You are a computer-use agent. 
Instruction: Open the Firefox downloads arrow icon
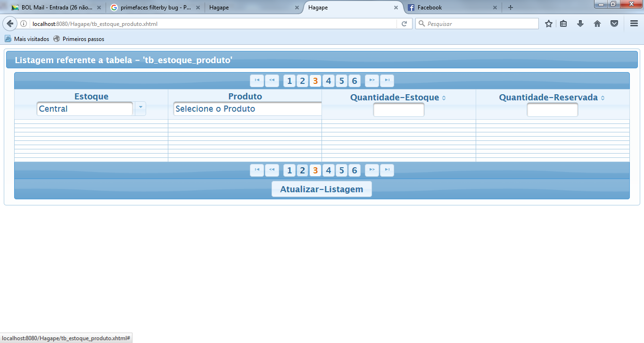pos(580,24)
